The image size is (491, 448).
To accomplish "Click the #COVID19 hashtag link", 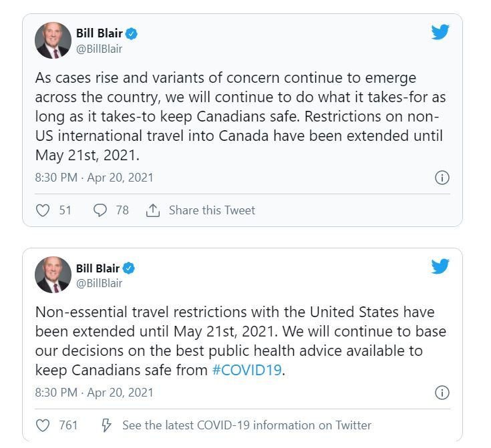I will pos(247,370).
